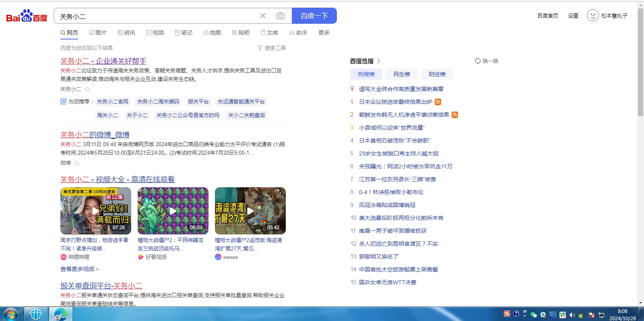
Task: Select suggestion 关务小二公众号是官方的吗
Action: pyautogui.click(x=188, y=115)
